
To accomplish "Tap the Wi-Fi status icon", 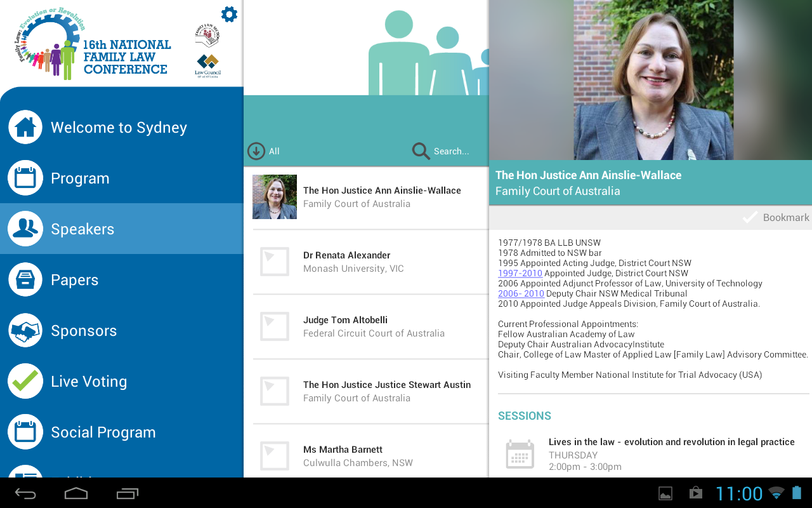I will (776, 493).
